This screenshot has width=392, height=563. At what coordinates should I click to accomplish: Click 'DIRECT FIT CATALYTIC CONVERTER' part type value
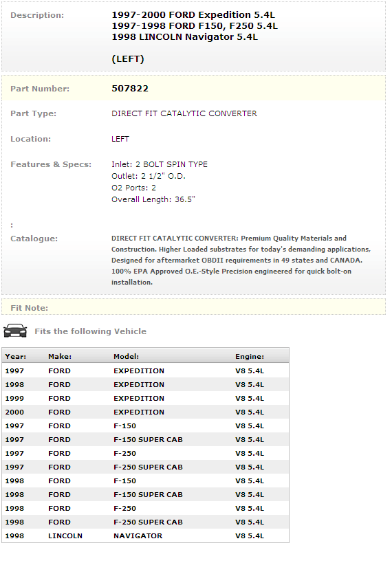click(x=184, y=113)
